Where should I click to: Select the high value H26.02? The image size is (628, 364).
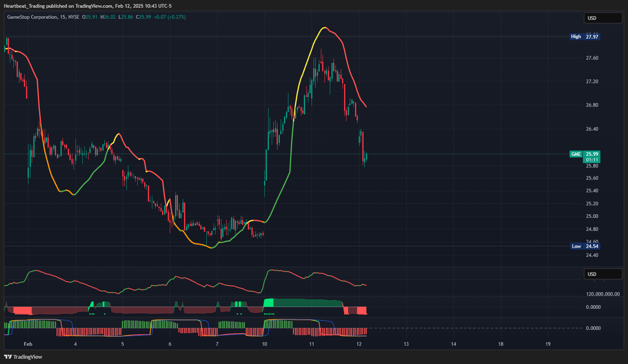pyautogui.click(x=108, y=17)
